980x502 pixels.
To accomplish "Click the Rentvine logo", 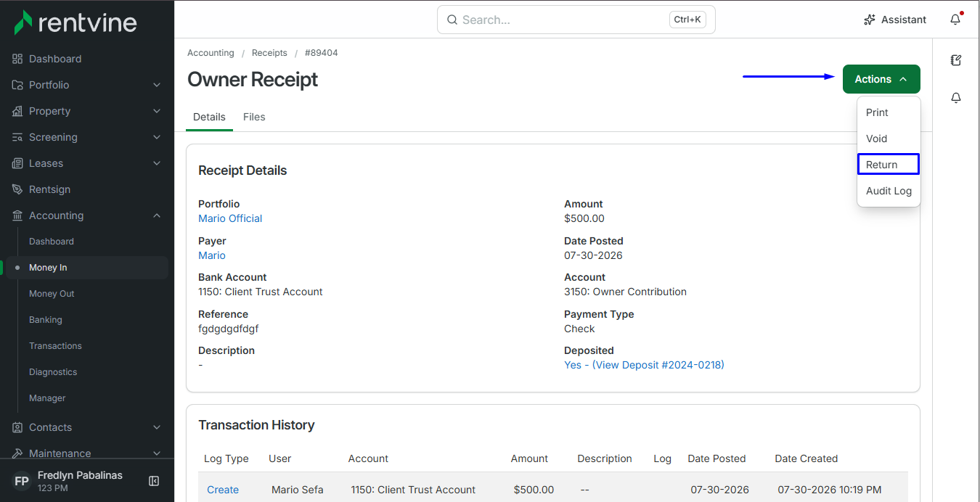I will pos(75,22).
